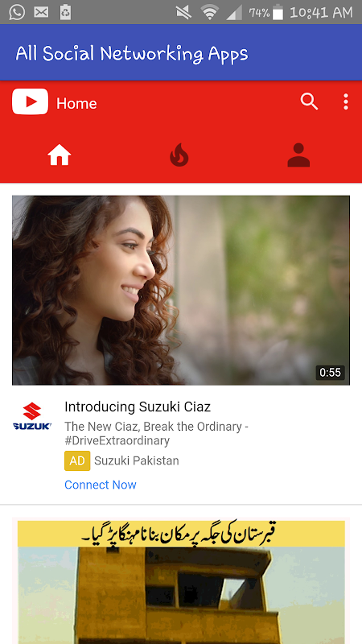Open the YouTube search magnifier
This screenshot has width=362, height=644.
tap(309, 101)
